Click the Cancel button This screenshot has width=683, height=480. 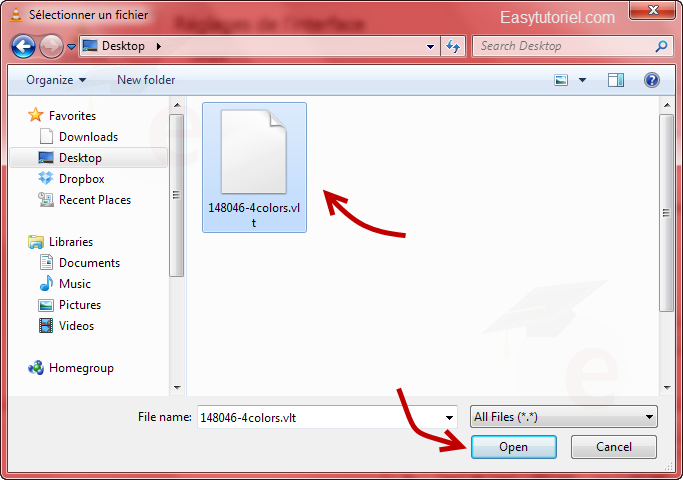pyautogui.click(x=614, y=447)
